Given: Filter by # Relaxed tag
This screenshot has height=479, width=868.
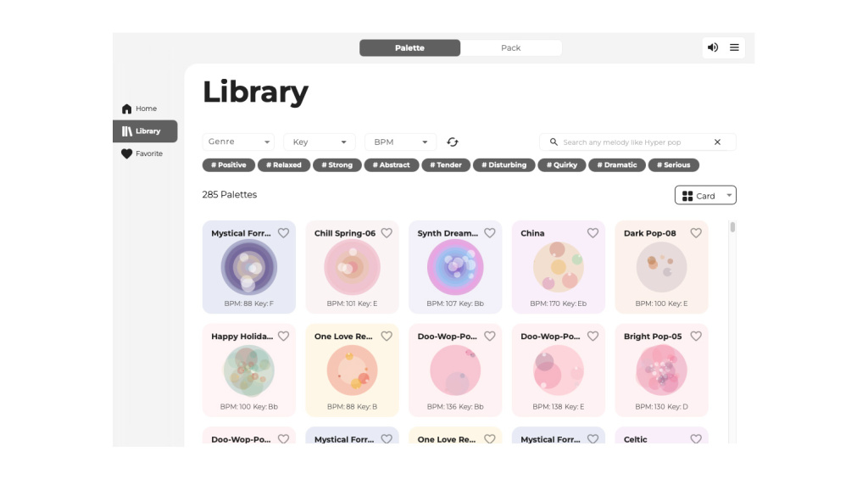Looking at the screenshot, I should coord(284,165).
